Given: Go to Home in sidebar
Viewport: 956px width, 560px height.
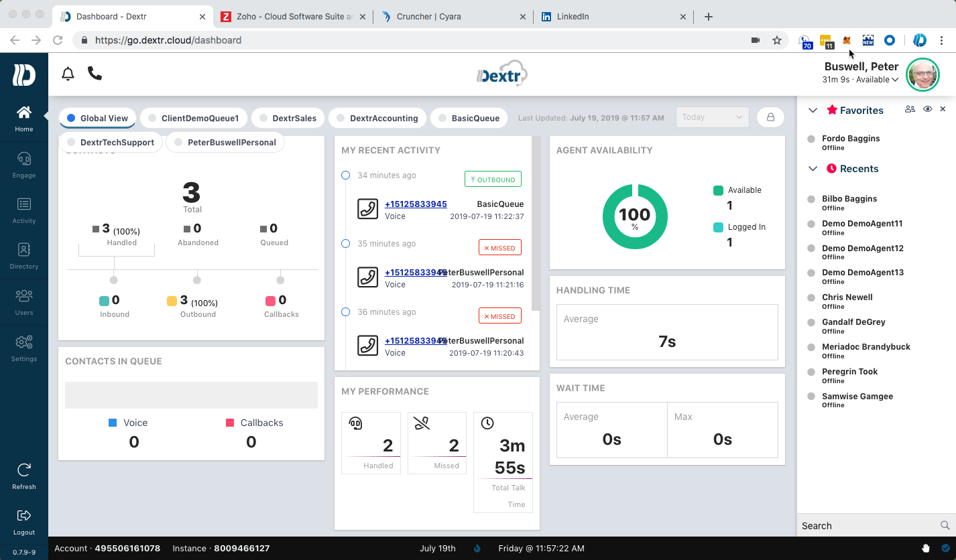Looking at the screenshot, I should click(x=24, y=119).
